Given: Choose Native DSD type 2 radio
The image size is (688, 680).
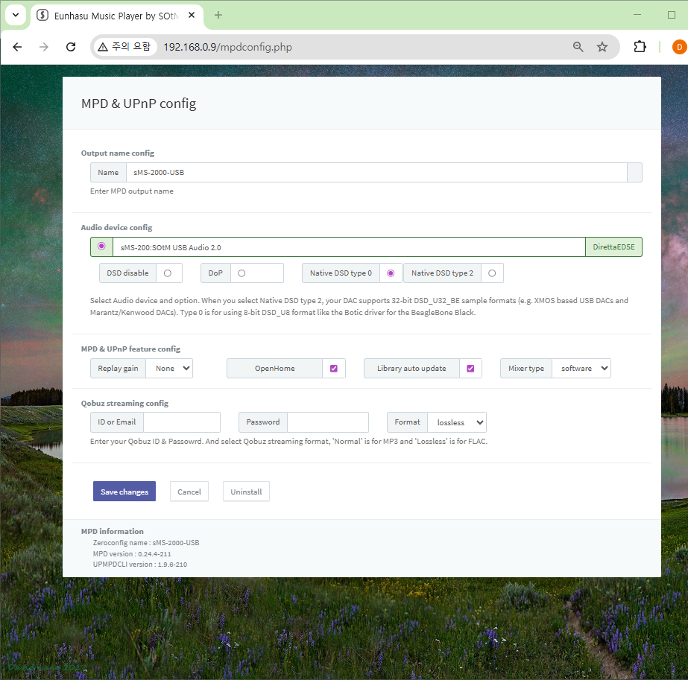Looking at the screenshot, I should click(x=492, y=272).
